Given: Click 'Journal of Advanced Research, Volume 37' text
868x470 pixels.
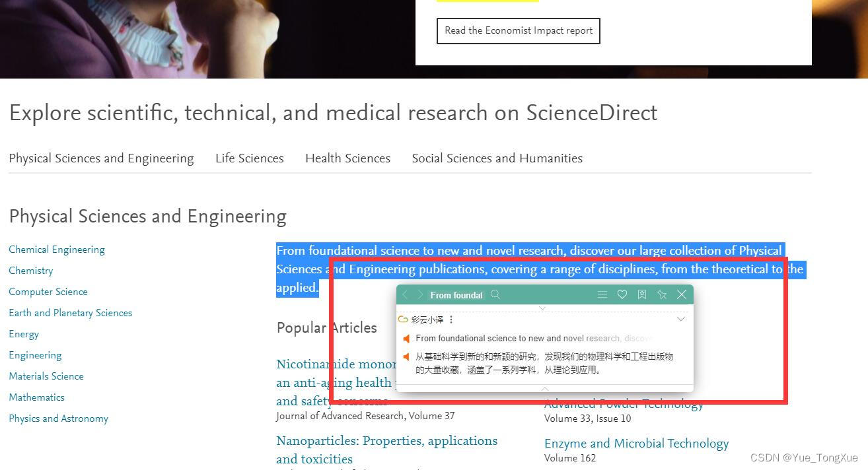Looking at the screenshot, I should click(x=365, y=416).
